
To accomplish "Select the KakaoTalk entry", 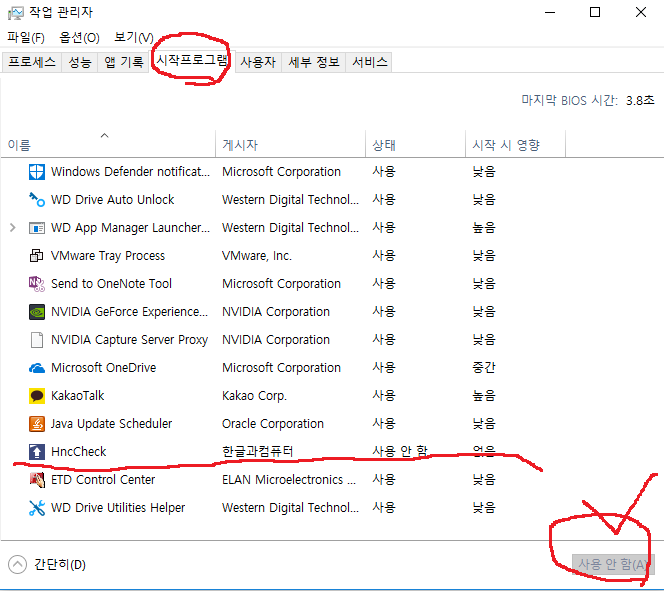I will pos(77,396).
